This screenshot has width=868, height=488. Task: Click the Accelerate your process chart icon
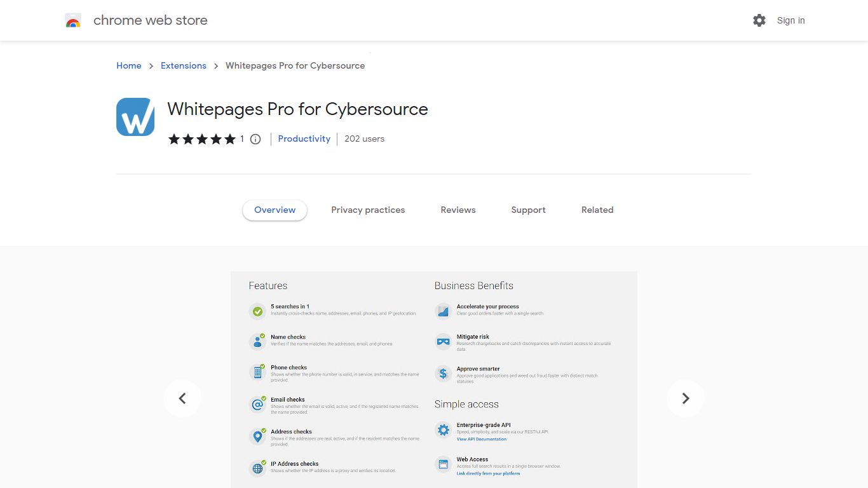(443, 311)
